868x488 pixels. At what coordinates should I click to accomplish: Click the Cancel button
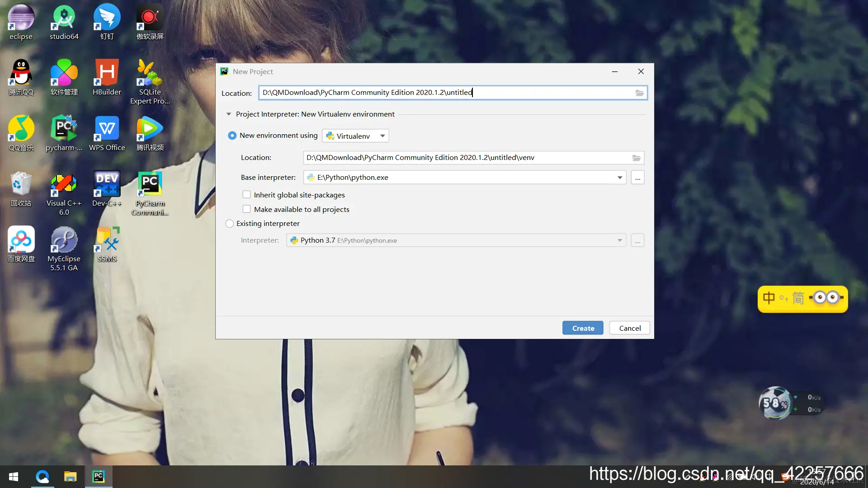click(x=629, y=328)
